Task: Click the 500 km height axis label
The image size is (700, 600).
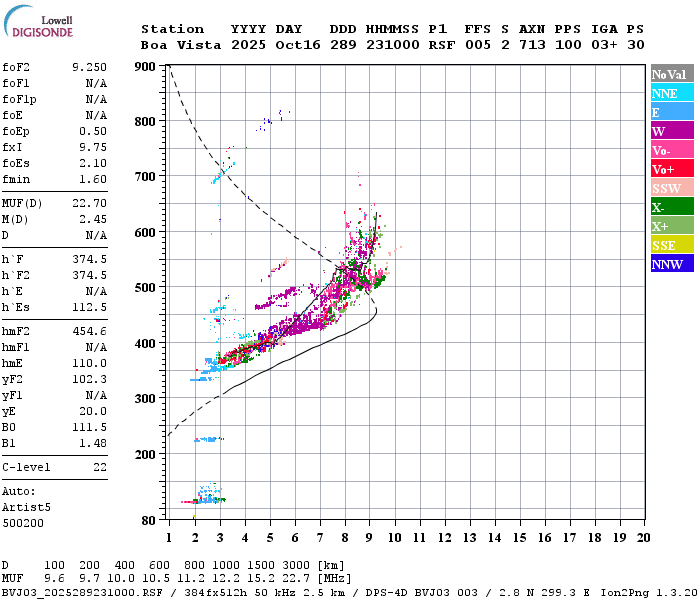Action: tap(145, 287)
